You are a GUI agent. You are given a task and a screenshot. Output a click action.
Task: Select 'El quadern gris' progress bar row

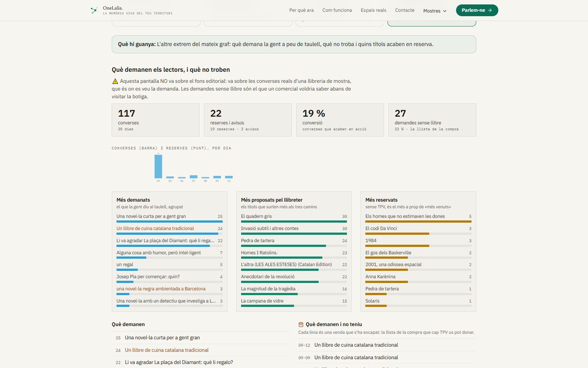(294, 218)
